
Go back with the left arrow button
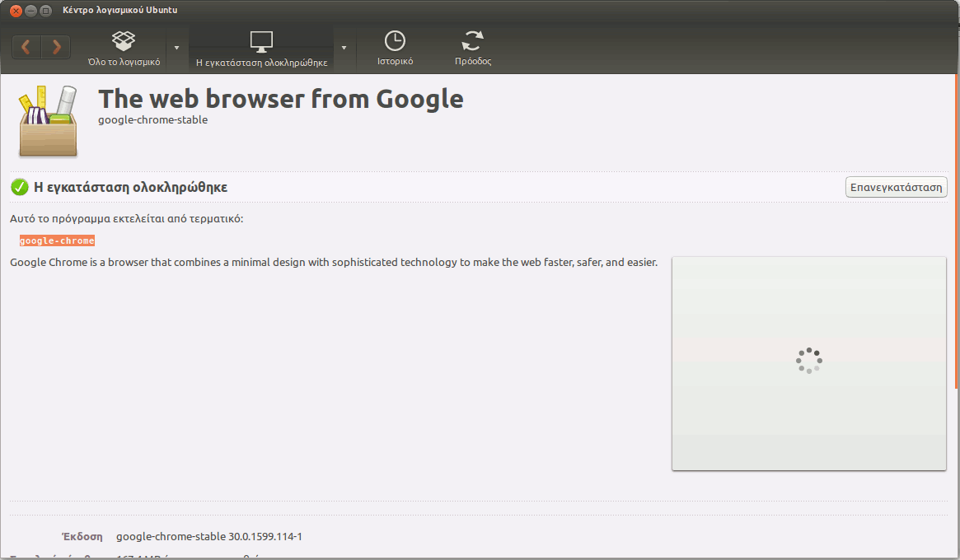tap(26, 47)
